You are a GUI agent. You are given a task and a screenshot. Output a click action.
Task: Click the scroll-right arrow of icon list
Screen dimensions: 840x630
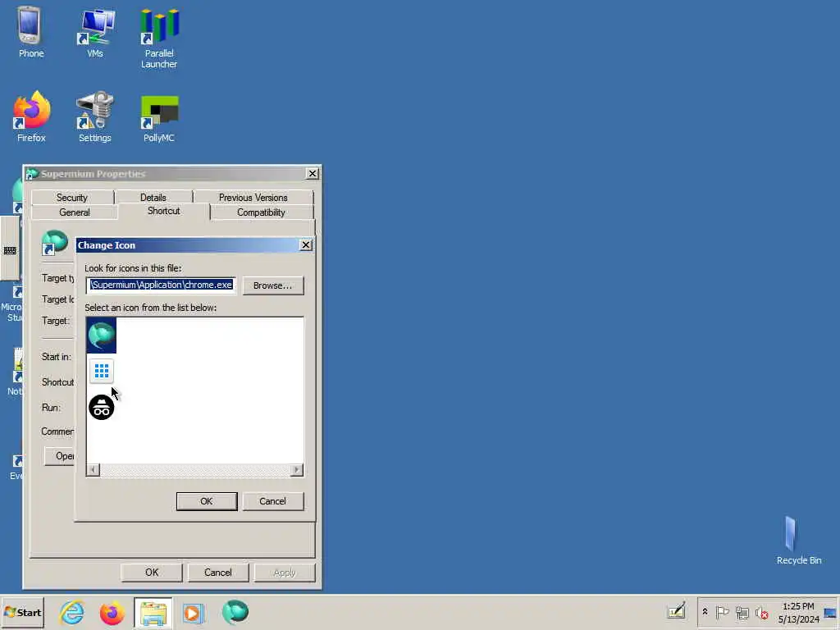(297, 470)
